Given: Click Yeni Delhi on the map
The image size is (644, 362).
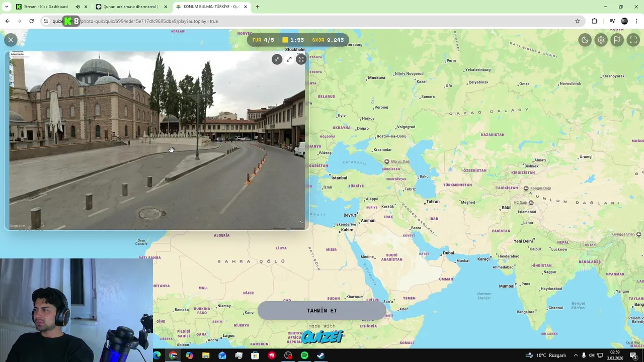Looking at the screenshot, I should [523, 241].
